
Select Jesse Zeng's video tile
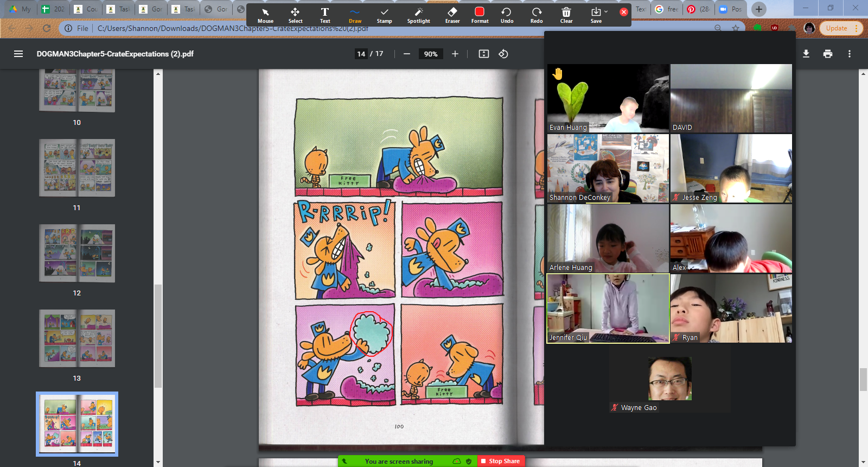click(731, 168)
